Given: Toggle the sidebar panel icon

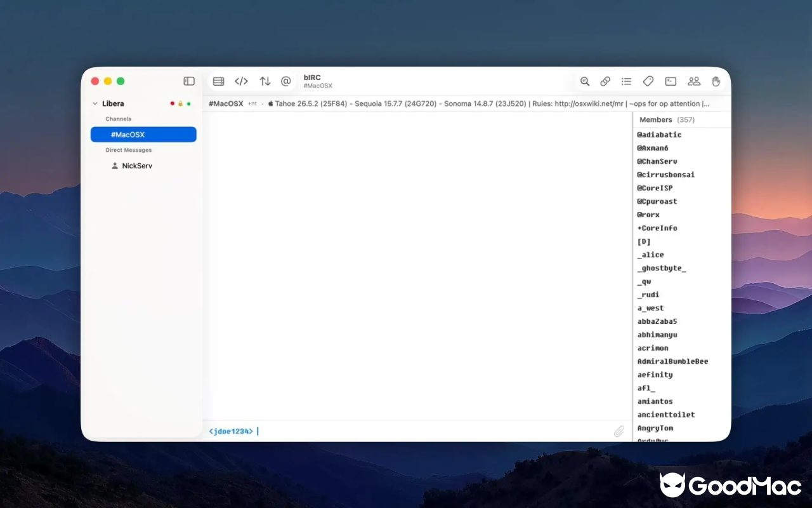Looking at the screenshot, I should [189, 81].
